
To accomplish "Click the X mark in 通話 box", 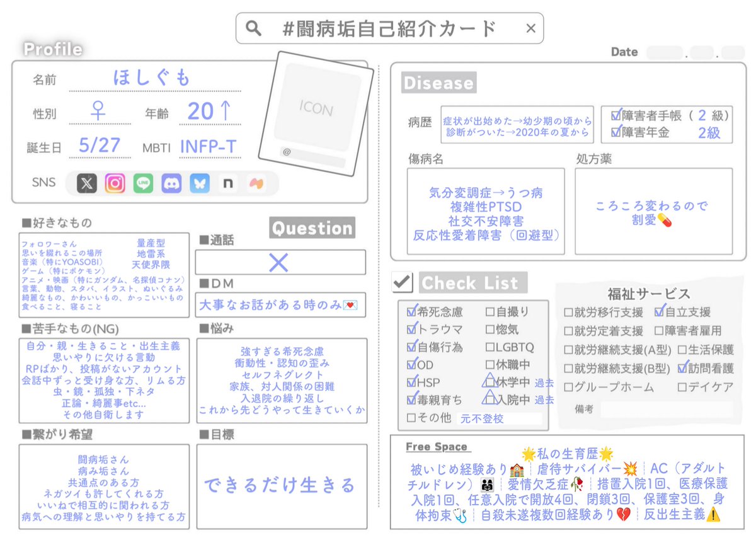I will pyautogui.click(x=278, y=262).
